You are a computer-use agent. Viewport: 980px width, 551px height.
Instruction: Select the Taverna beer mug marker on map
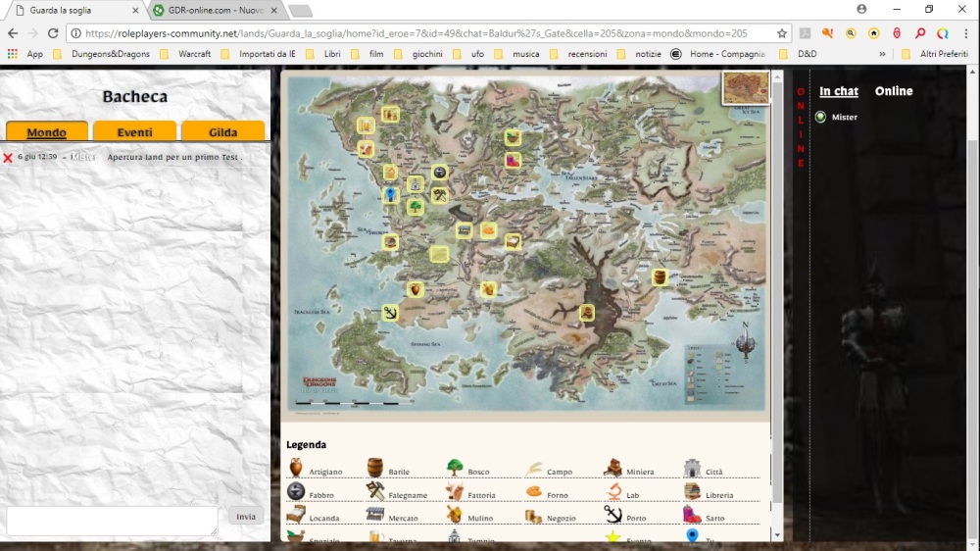point(366,125)
